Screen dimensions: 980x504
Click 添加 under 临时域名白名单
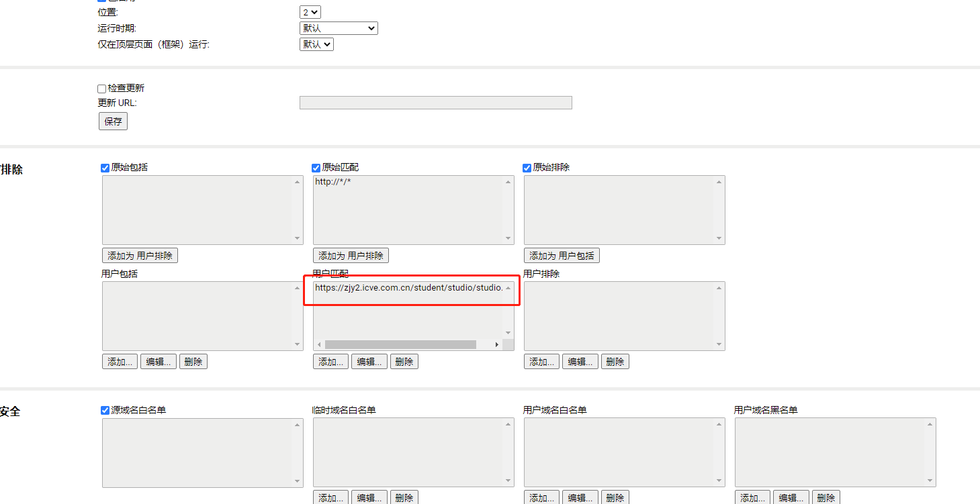point(330,497)
